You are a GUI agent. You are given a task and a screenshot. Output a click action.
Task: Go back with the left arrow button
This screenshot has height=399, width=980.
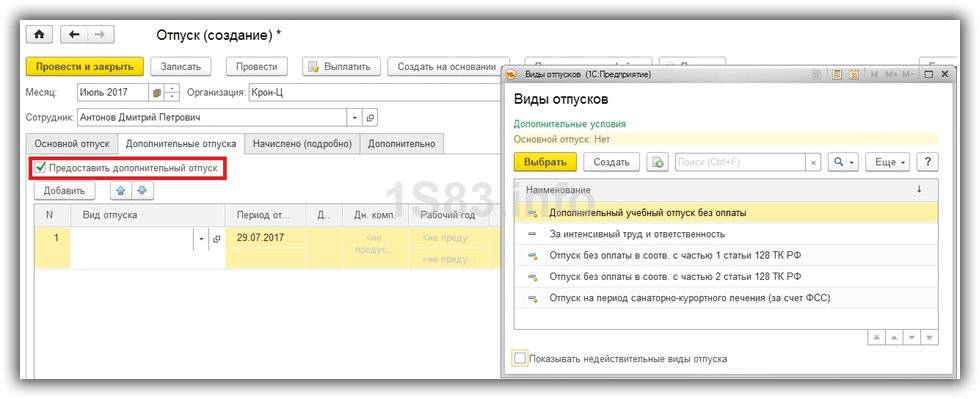74,35
